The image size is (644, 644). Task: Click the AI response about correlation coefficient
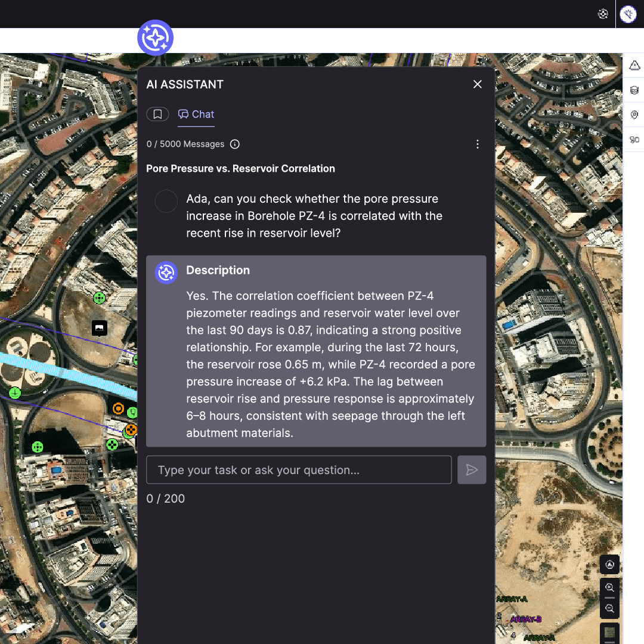[330, 364]
